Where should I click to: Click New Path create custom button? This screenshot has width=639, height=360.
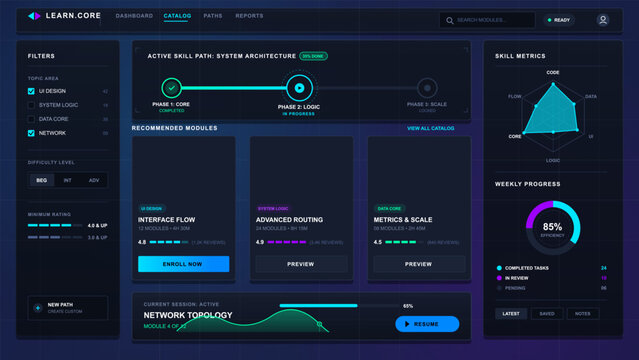pos(68,308)
